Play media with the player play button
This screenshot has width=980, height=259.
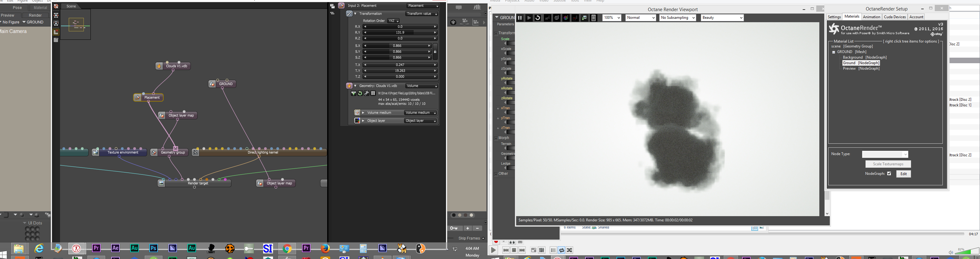(493, 250)
